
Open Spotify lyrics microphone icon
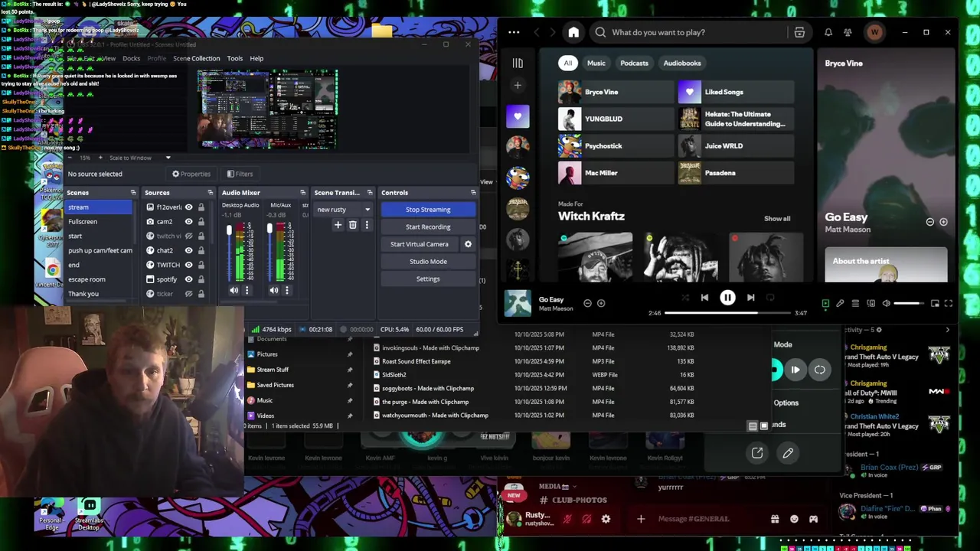(x=840, y=304)
